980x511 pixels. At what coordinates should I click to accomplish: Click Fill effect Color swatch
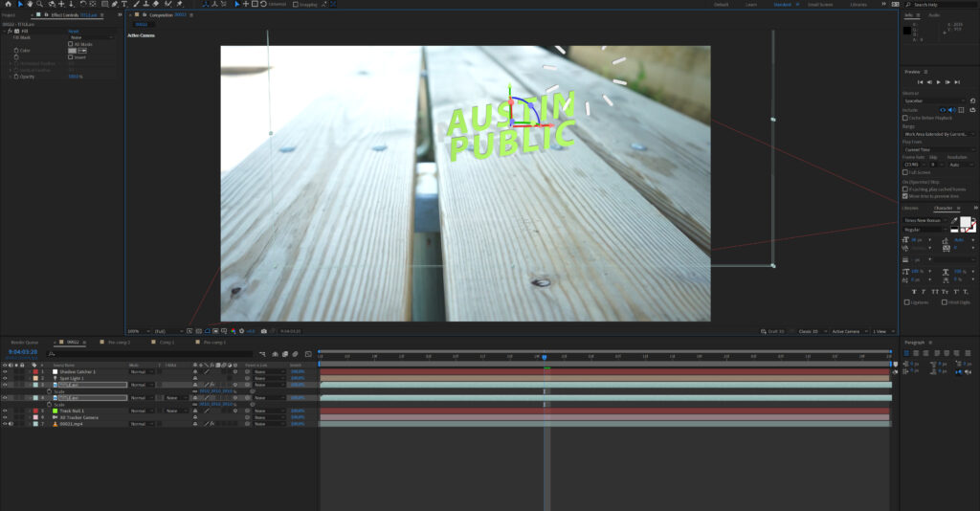click(x=73, y=51)
